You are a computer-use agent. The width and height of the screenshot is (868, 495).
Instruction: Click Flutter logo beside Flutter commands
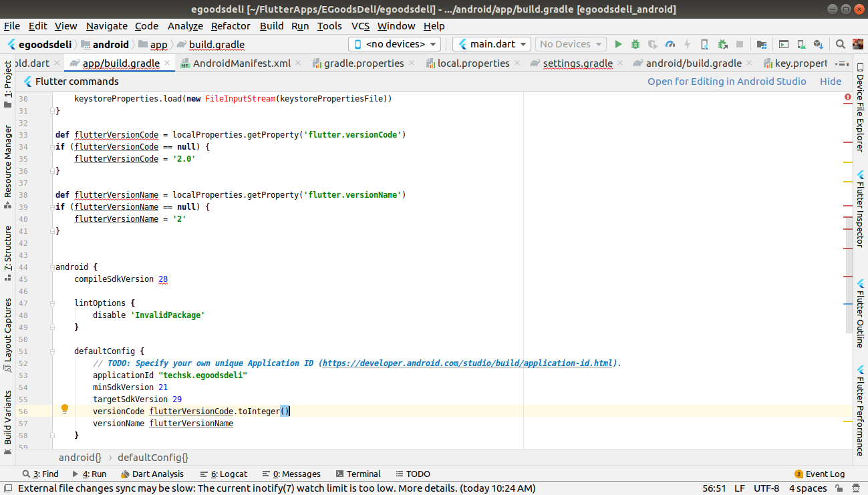(27, 81)
